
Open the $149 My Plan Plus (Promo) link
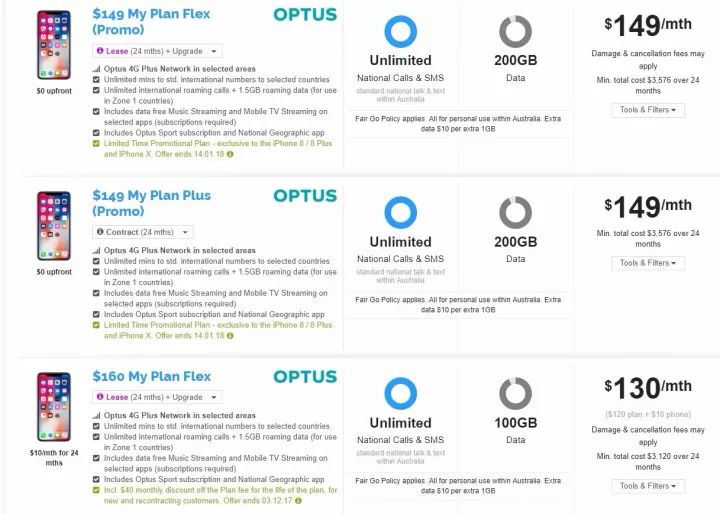point(152,203)
